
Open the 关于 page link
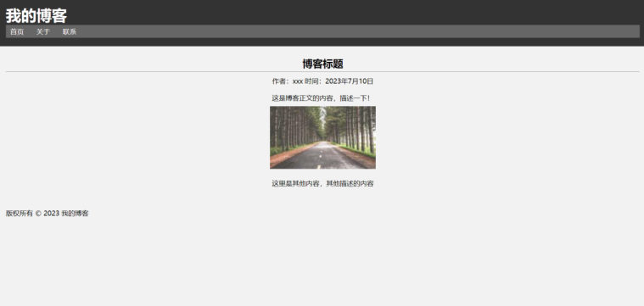[42, 32]
